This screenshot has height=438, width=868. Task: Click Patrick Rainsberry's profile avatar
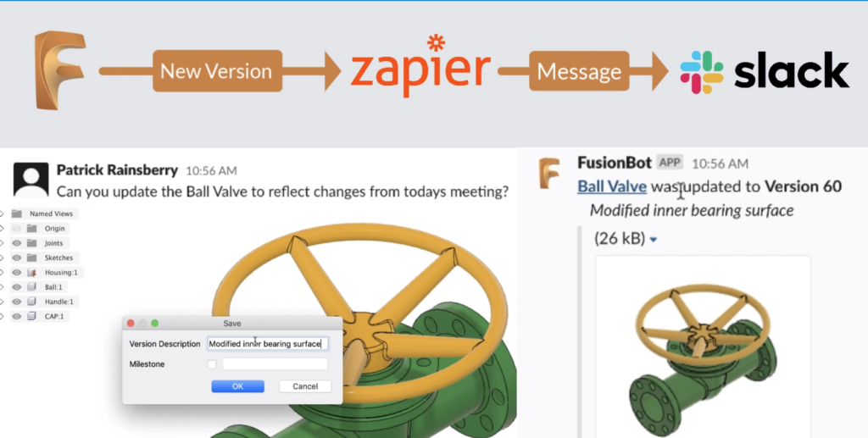[31, 180]
